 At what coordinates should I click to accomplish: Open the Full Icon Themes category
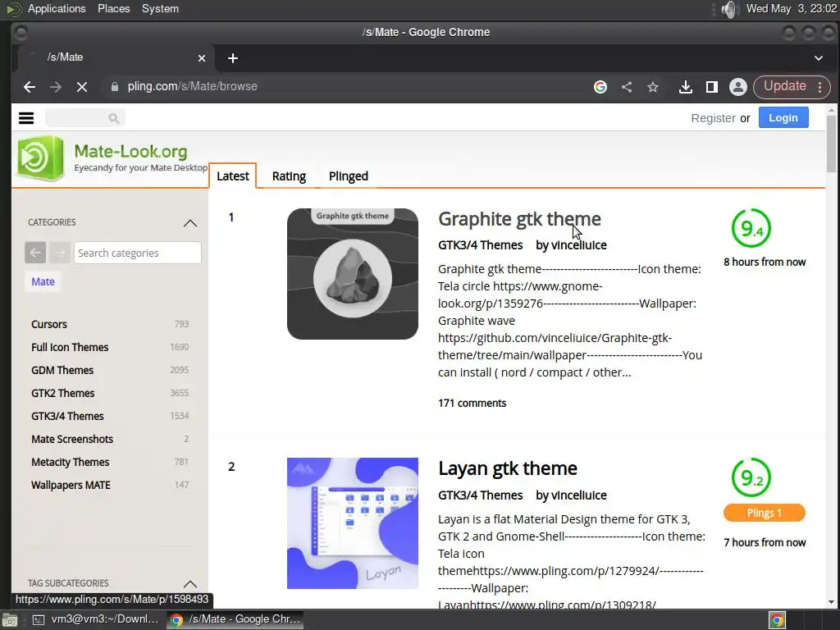[x=70, y=348]
